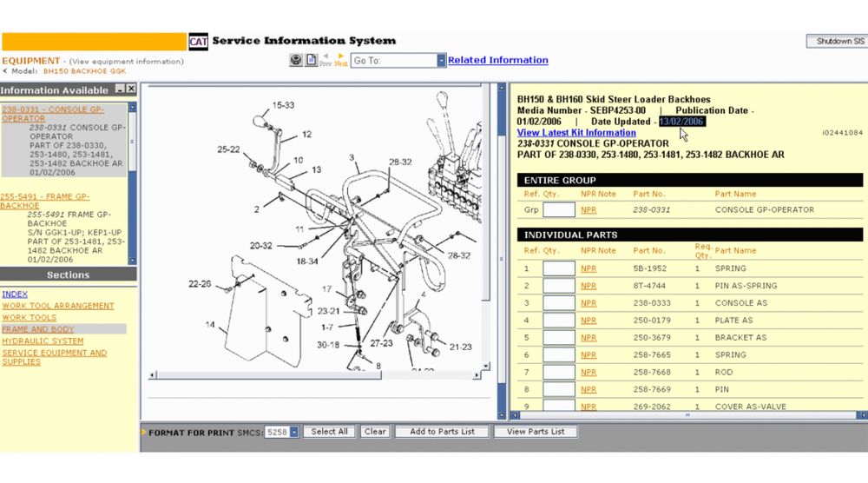Click Qty field for CONSOLE AS row
This screenshot has width=868, height=483.
[558, 303]
